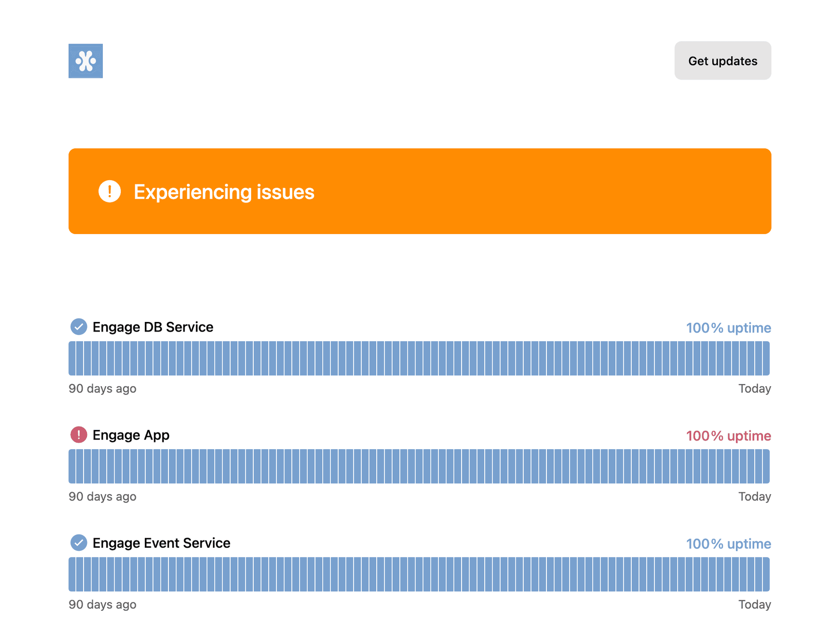The image size is (840, 619).
Task: Open the Engage DB Service name
Action: tap(153, 327)
